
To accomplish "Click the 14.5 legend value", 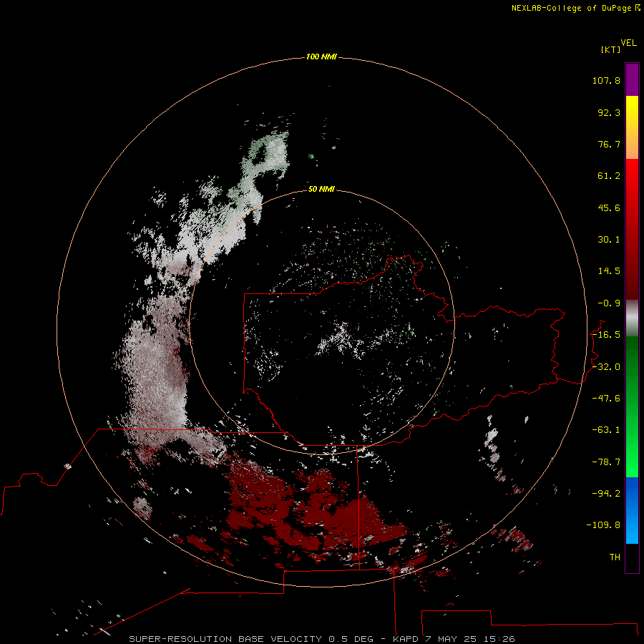I will tap(609, 271).
